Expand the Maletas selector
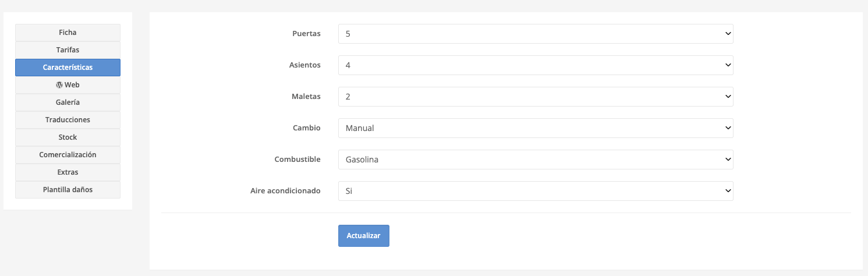The height and width of the screenshot is (276, 868). click(x=536, y=97)
